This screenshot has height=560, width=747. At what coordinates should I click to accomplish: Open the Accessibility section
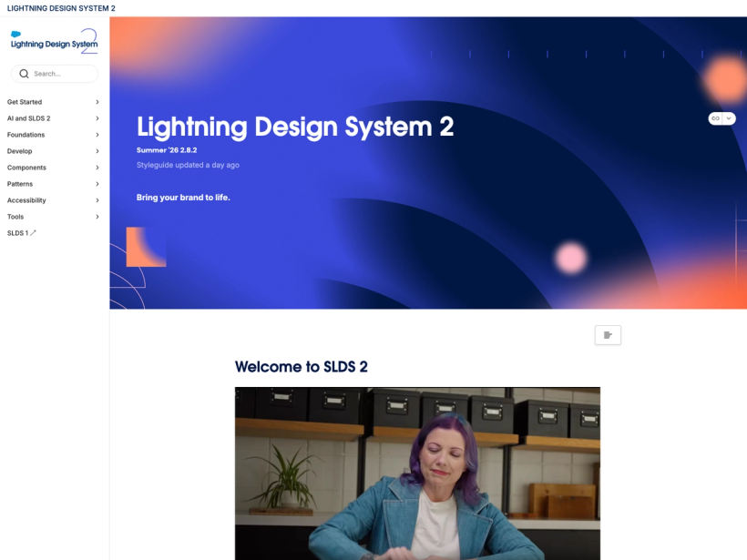coord(26,200)
